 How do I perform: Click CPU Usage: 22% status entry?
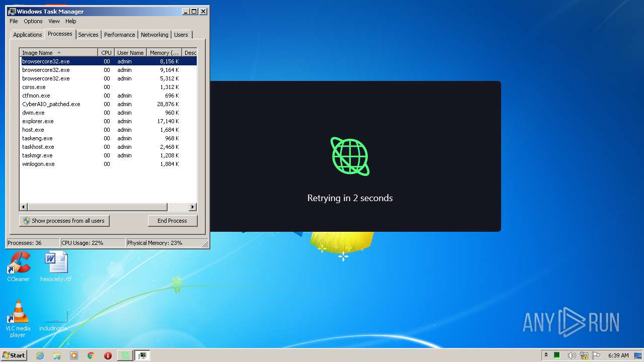click(x=93, y=243)
